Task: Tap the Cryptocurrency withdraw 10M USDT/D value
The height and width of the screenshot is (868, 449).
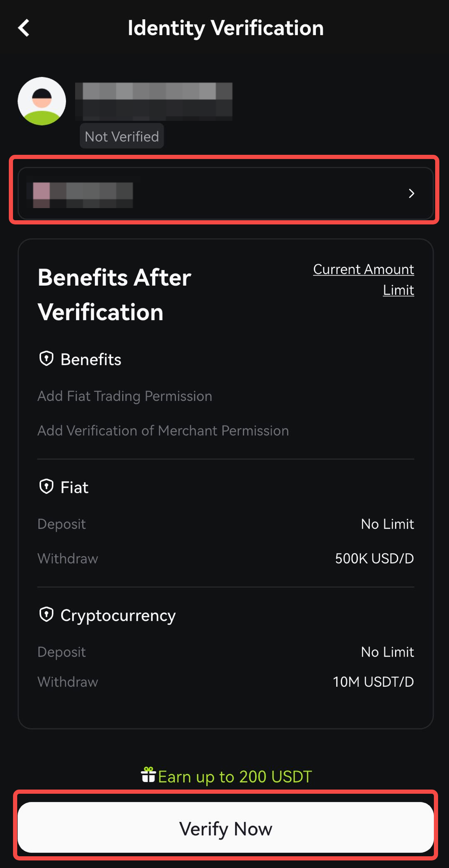Action: 373,682
